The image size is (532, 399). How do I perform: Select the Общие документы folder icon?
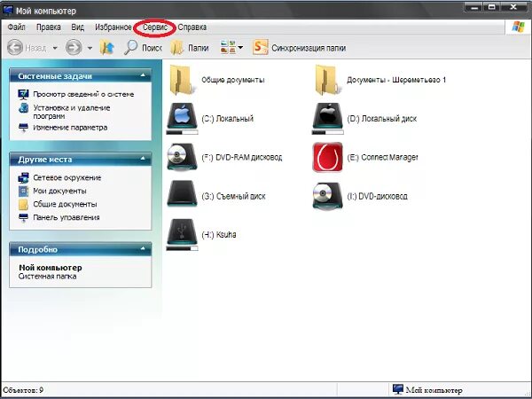pyautogui.click(x=182, y=80)
